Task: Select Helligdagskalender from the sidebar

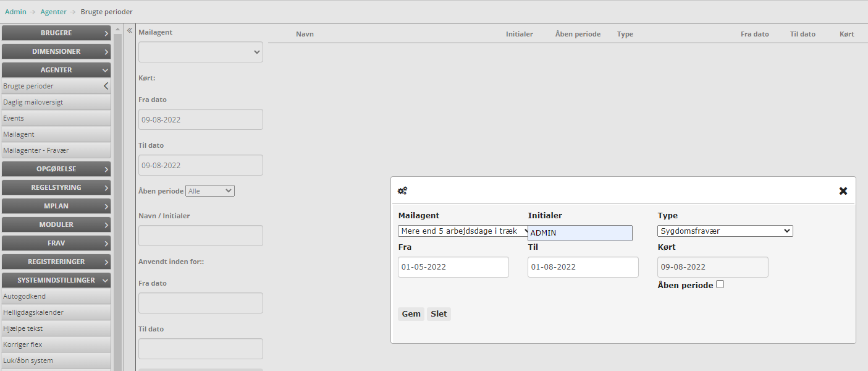Action: pyautogui.click(x=33, y=312)
